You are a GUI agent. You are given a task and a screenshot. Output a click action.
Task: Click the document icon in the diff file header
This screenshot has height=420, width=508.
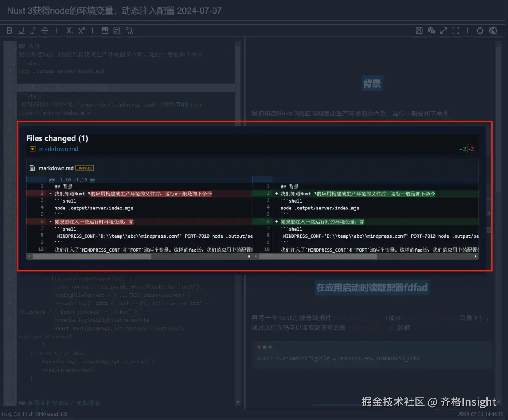tap(32, 168)
